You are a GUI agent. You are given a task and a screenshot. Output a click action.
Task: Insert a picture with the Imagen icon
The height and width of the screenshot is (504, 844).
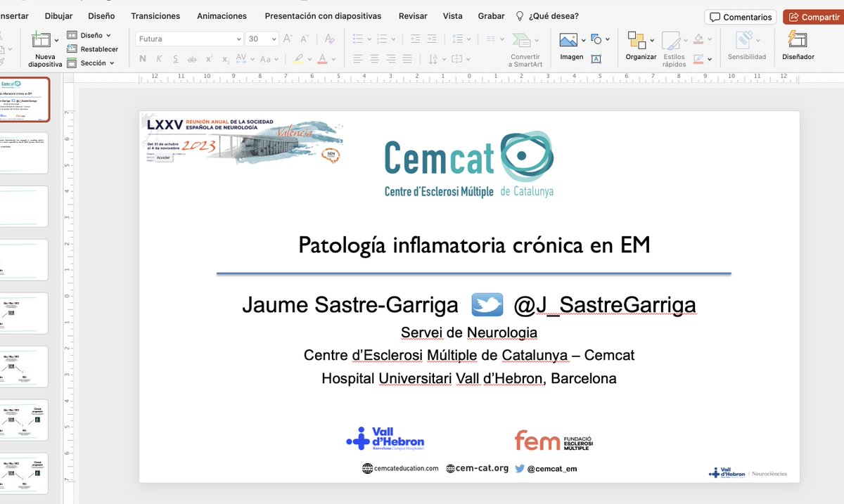(568, 40)
